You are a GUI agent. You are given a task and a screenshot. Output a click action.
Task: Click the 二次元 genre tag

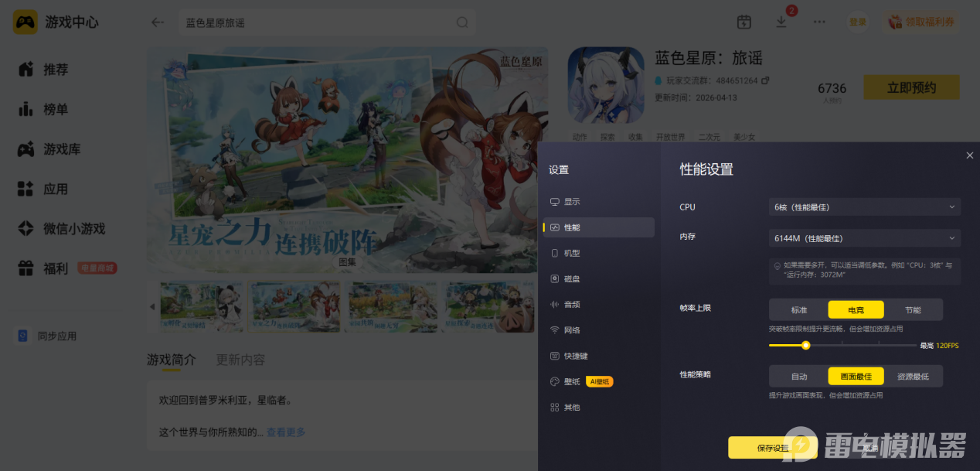tap(709, 137)
